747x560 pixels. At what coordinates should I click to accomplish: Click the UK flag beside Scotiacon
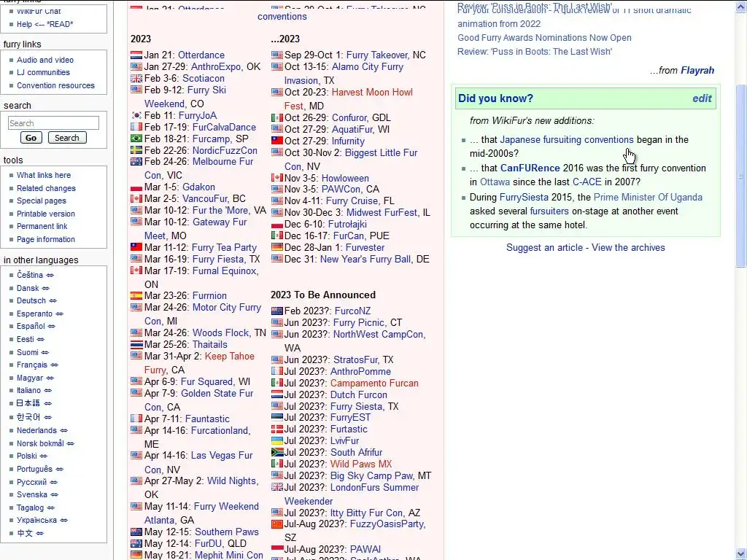136,79
